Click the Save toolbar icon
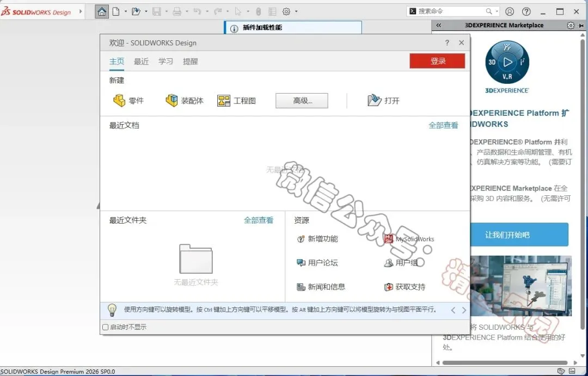The height and width of the screenshot is (376, 588). [157, 11]
